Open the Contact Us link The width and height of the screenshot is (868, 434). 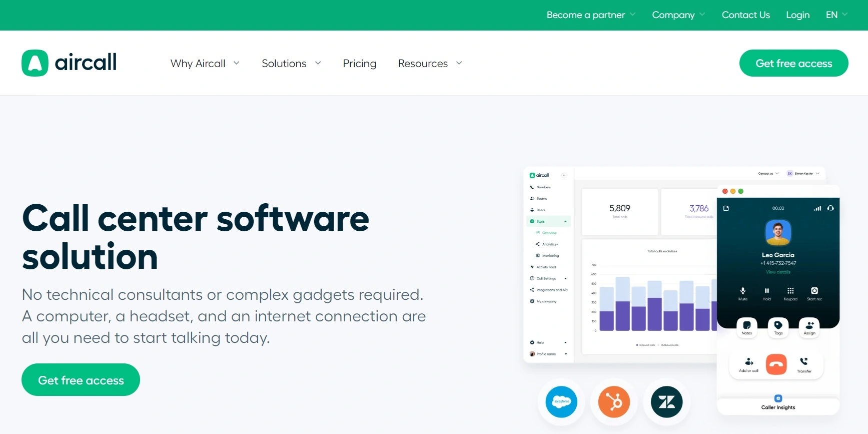click(745, 15)
